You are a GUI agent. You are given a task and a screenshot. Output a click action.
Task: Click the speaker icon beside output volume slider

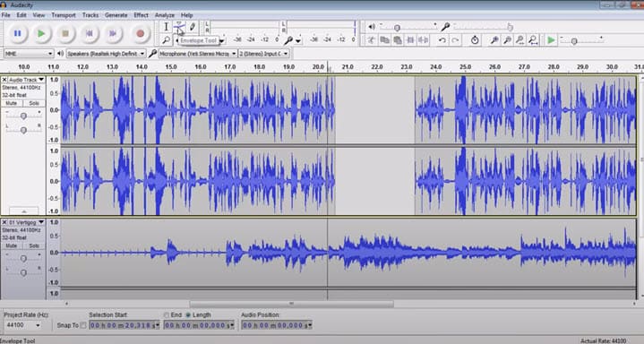(372, 27)
